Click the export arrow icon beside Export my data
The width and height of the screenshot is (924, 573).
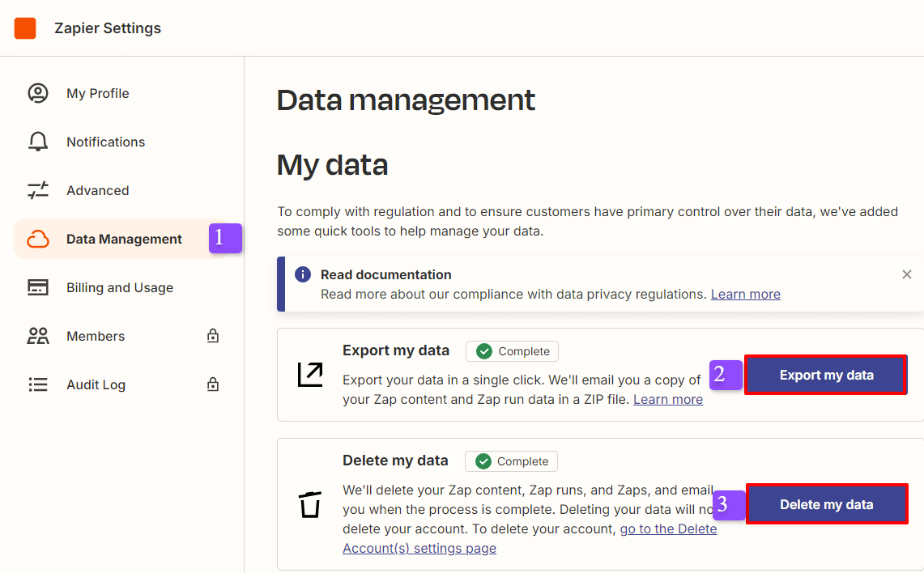click(x=310, y=373)
